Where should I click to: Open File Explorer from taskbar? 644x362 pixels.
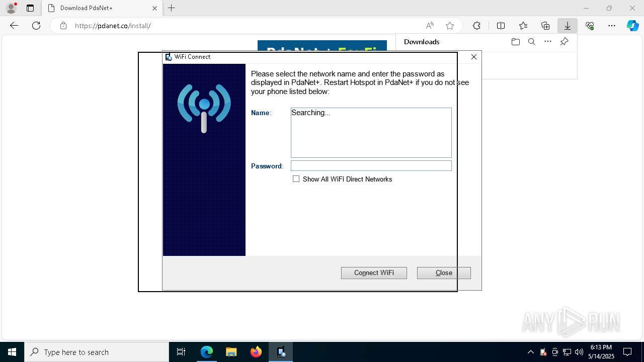click(231, 352)
